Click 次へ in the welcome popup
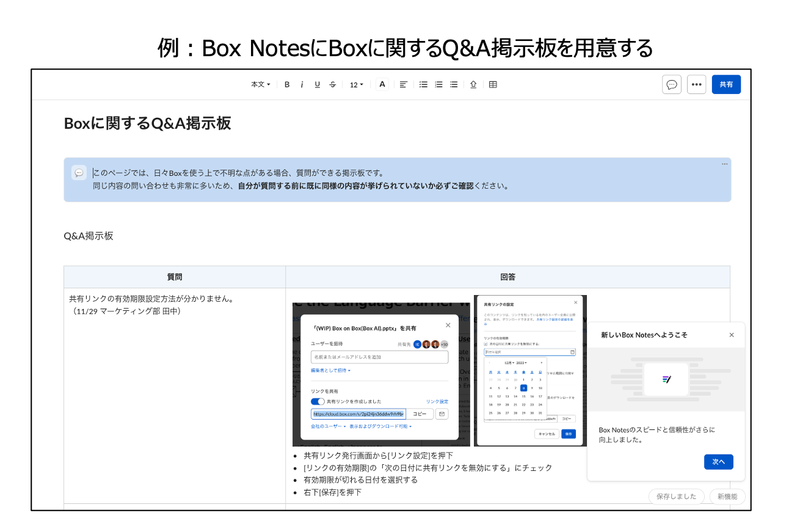 pyautogui.click(x=718, y=462)
